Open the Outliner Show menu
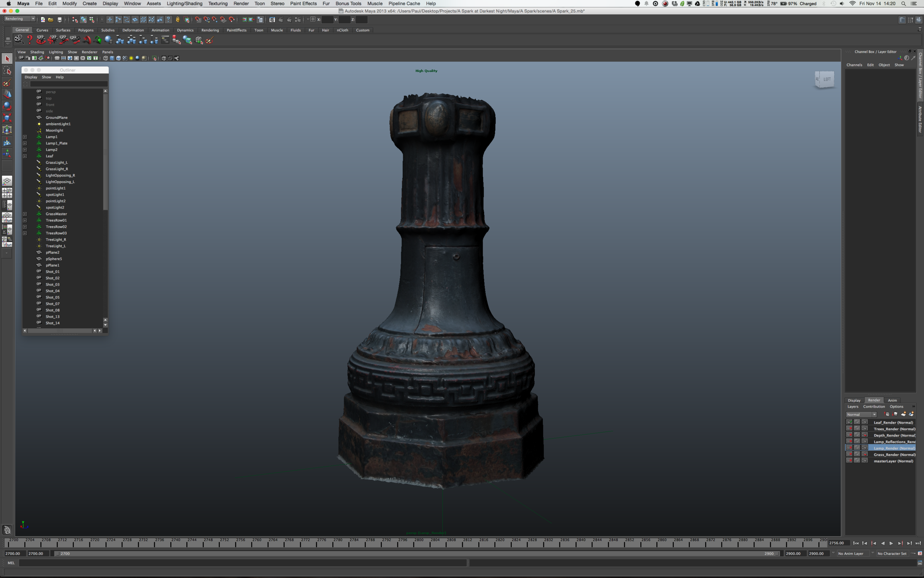Screen dimensions: 924x578 pyautogui.click(x=46, y=77)
